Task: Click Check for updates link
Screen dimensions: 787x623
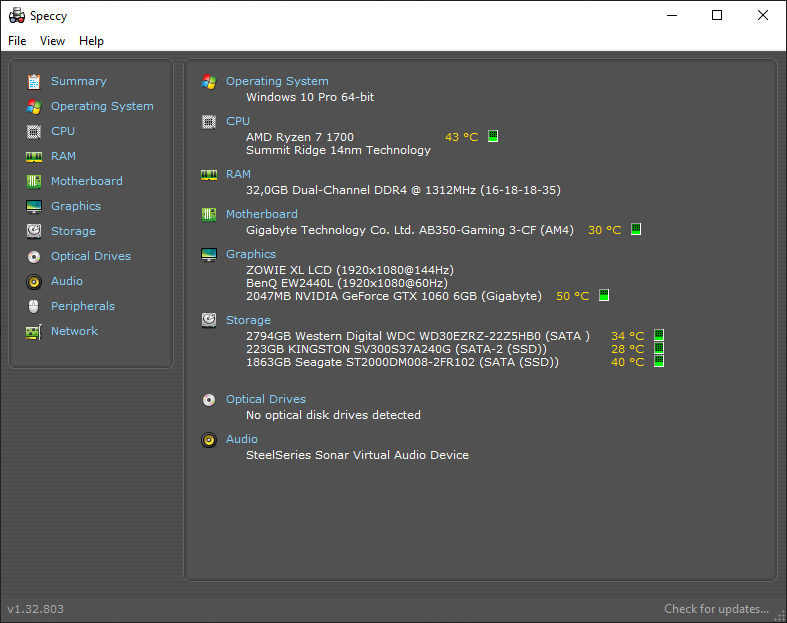Action: tap(716, 608)
